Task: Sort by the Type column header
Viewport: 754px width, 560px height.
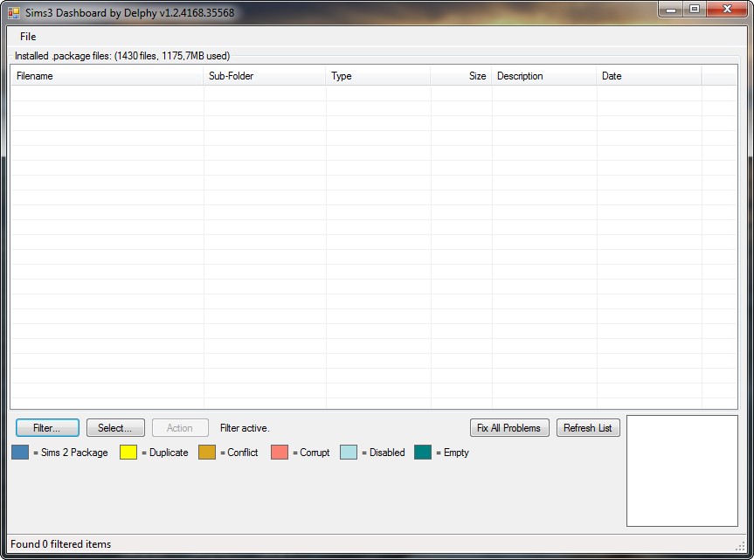Action: pyautogui.click(x=377, y=76)
